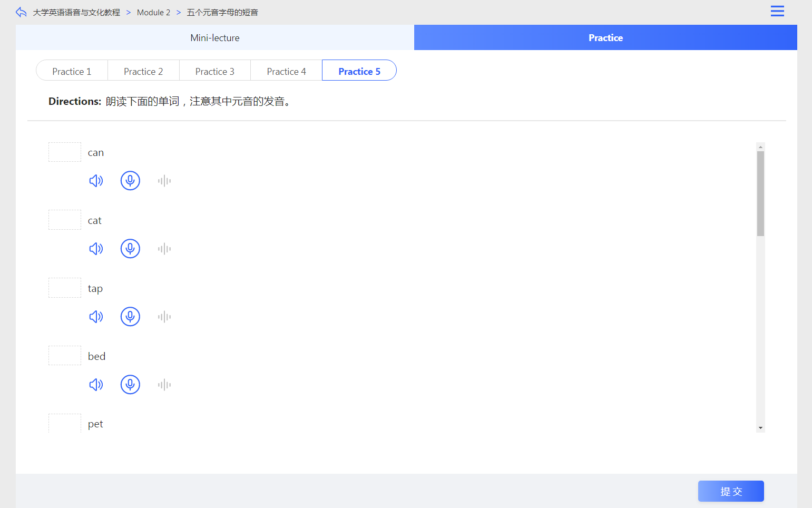Click the back arrow icon in breadcrumb

[x=21, y=12]
